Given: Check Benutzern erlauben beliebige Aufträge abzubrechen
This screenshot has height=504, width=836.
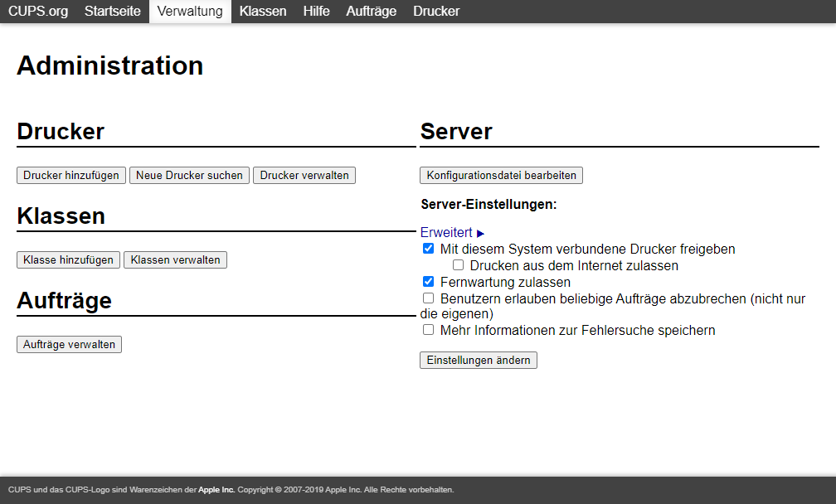Looking at the screenshot, I should (429, 298).
